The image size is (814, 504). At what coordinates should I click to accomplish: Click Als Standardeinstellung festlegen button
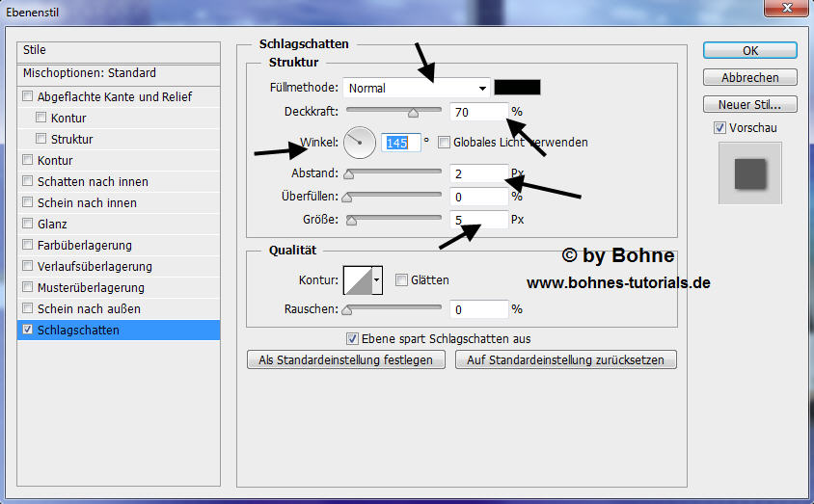(346, 360)
